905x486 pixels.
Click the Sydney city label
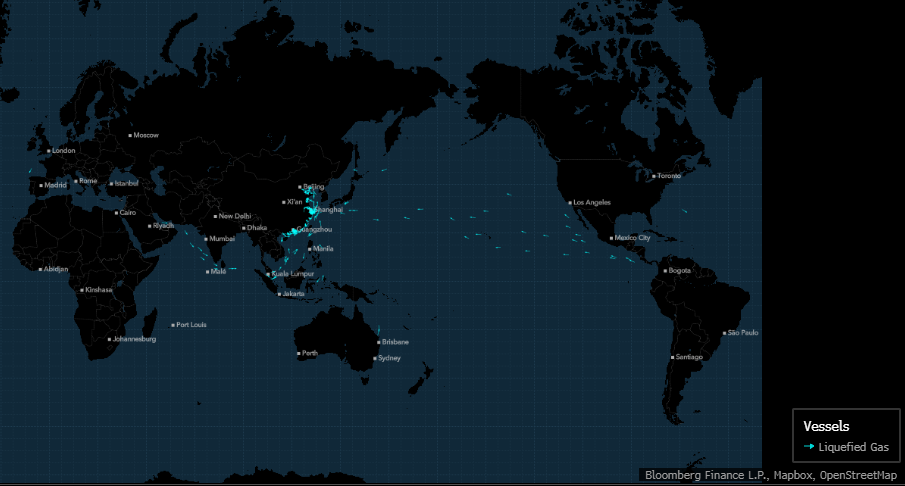coord(389,358)
